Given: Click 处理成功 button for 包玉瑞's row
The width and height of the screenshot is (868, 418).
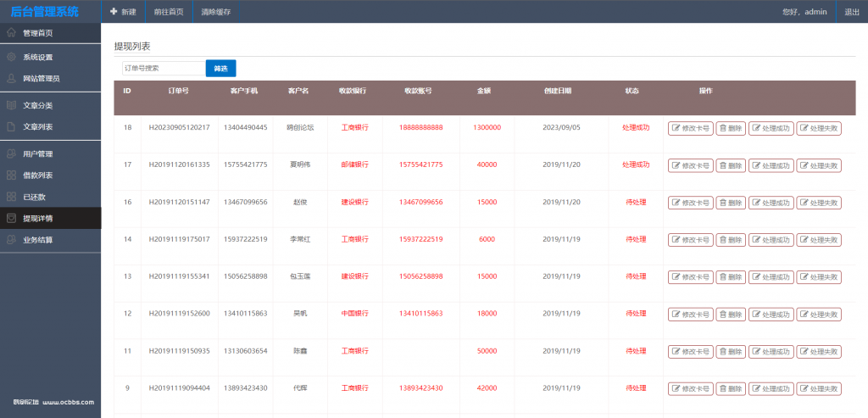Looking at the screenshot, I should click(x=771, y=276).
